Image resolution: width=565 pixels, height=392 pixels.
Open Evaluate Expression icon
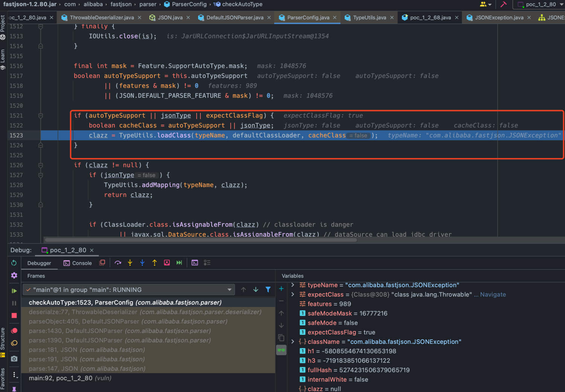click(x=195, y=263)
